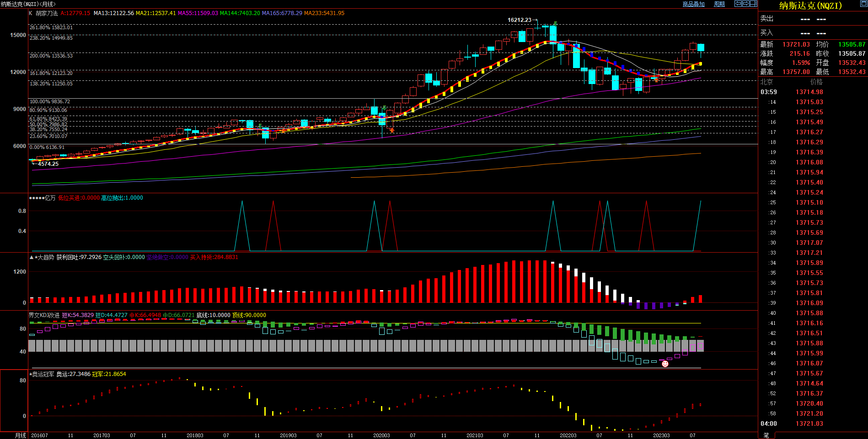Click the 16212.23 high price label

520,20
